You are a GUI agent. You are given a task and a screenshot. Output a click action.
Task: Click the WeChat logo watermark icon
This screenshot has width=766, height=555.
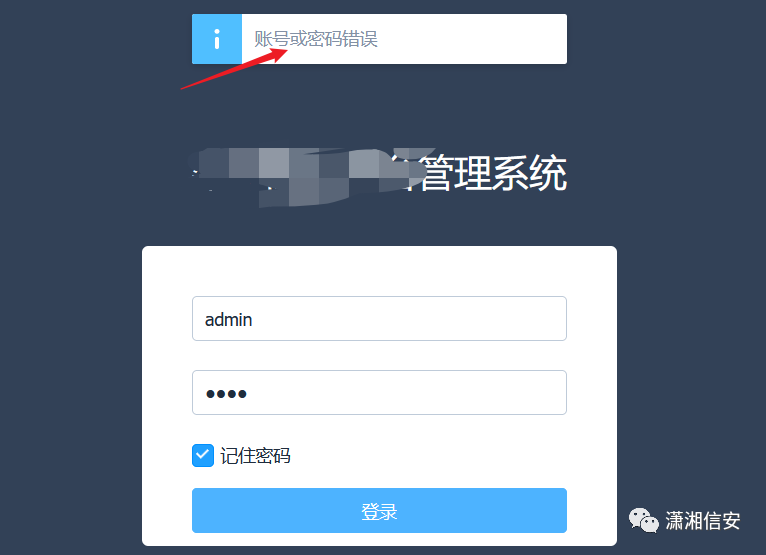[643, 520]
